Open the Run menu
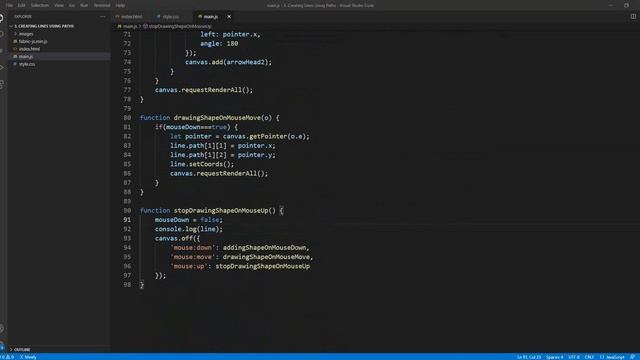Viewport: 640px width, 360px height. click(84, 5)
